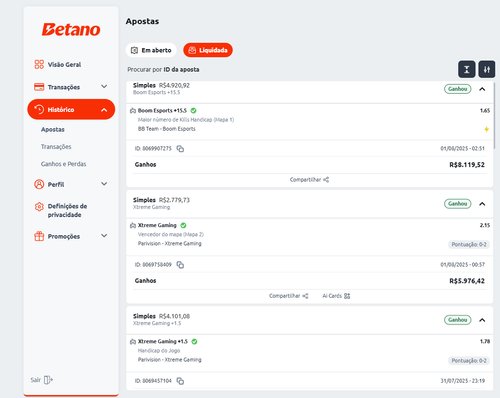Copy bet ID 8069907275
This screenshot has width=500, height=398.
(180, 149)
